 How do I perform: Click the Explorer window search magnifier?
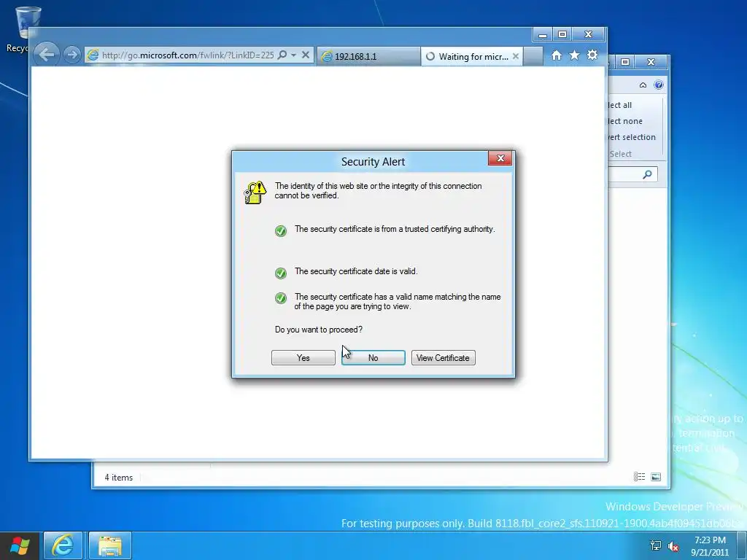[x=647, y=174]
